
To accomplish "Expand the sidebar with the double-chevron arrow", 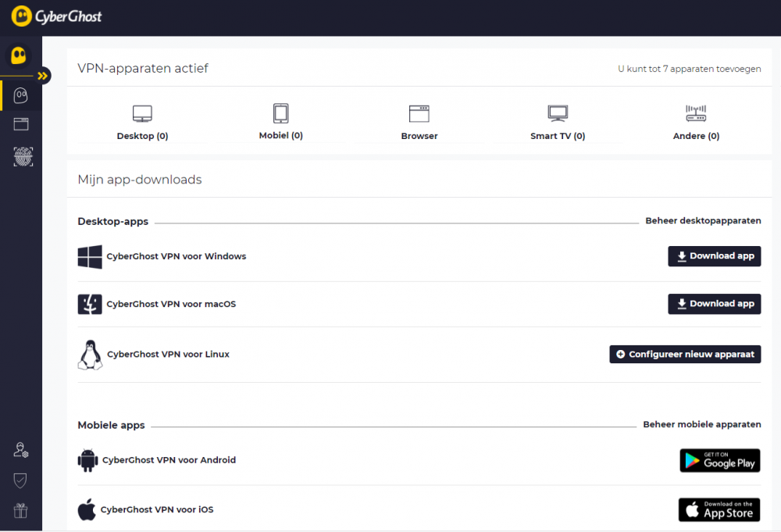I will tap(43, 76).
